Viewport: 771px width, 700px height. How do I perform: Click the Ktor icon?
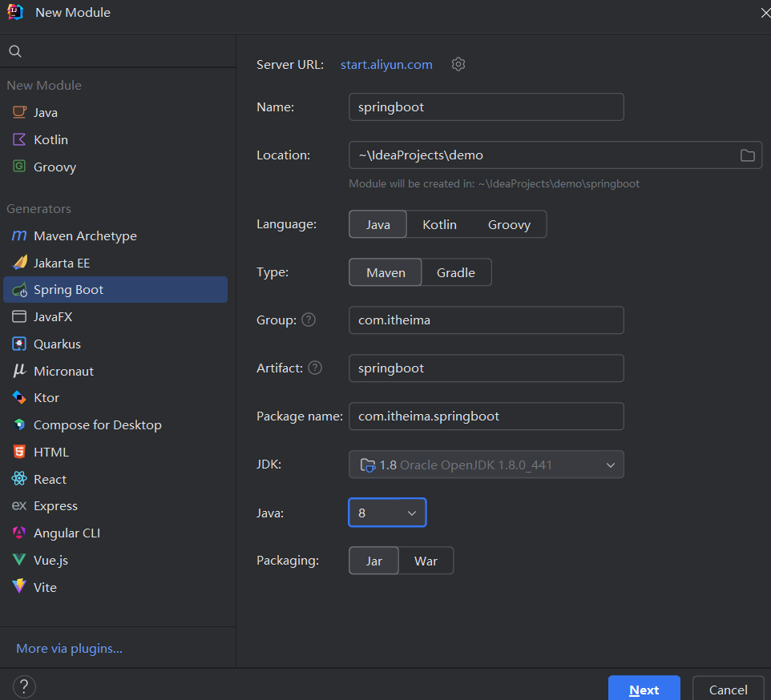tap(19, 397)
